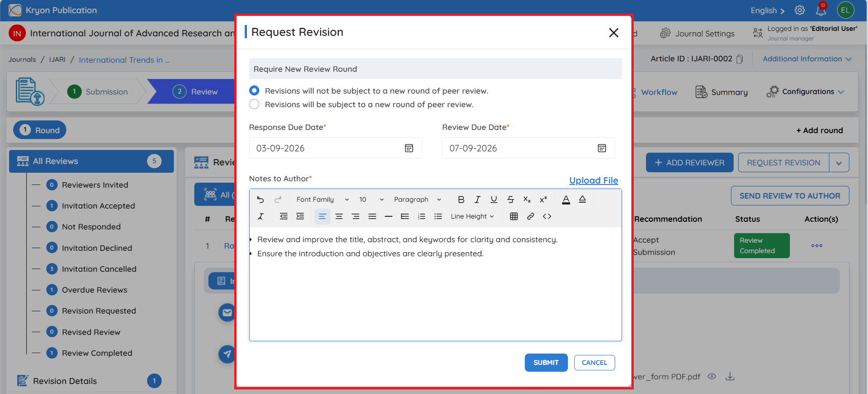Apply bold formatting to notes

coord(461,199)
